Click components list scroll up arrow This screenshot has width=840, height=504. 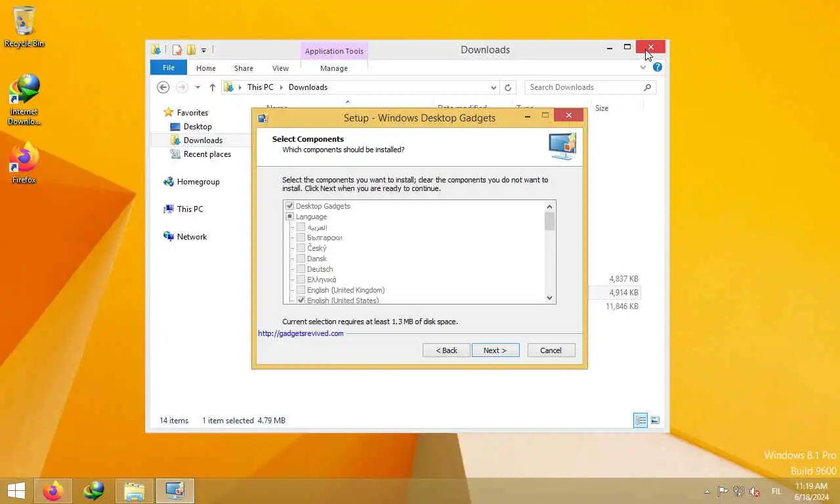(550, 207)
